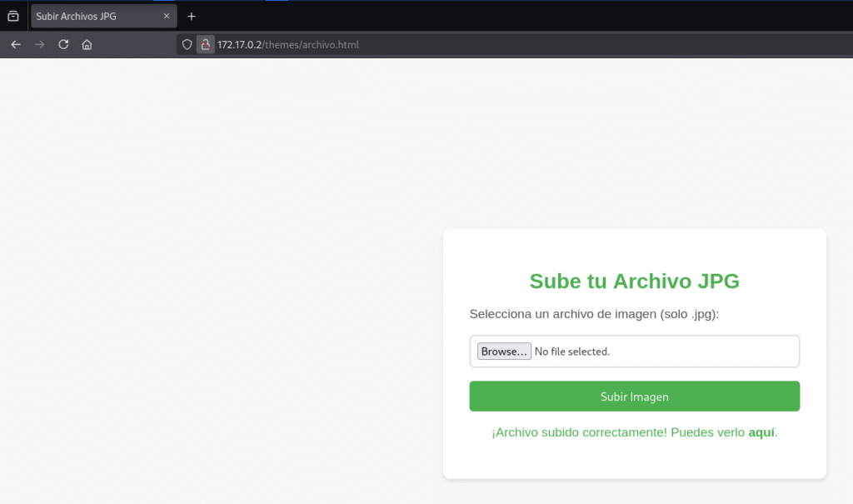Screen dimensions: 853x504
Task: Reload the current page
Action: tap(63, 45)
